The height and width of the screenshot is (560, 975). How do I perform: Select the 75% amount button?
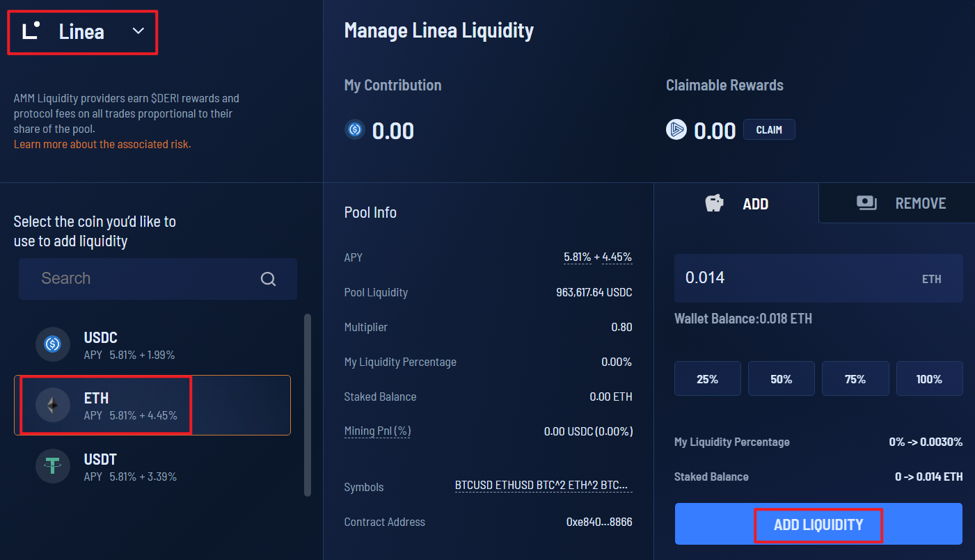[855, 379]
